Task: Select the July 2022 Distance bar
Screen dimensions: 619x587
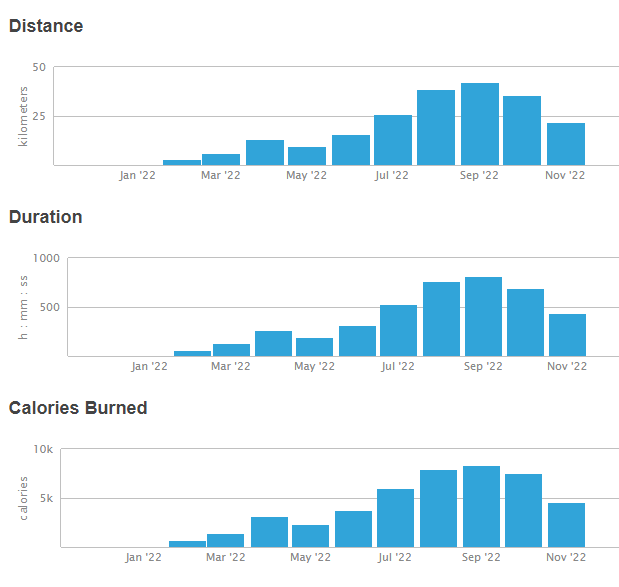Action: (x=393, y=141)
